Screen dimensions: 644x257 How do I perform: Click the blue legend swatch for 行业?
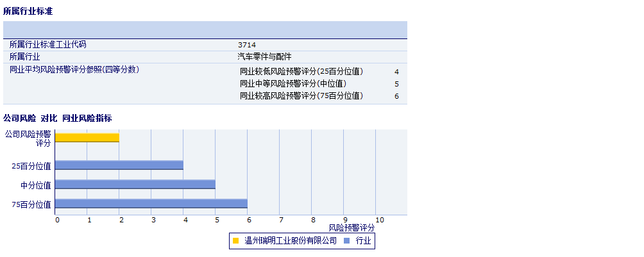tap(347, 241)
